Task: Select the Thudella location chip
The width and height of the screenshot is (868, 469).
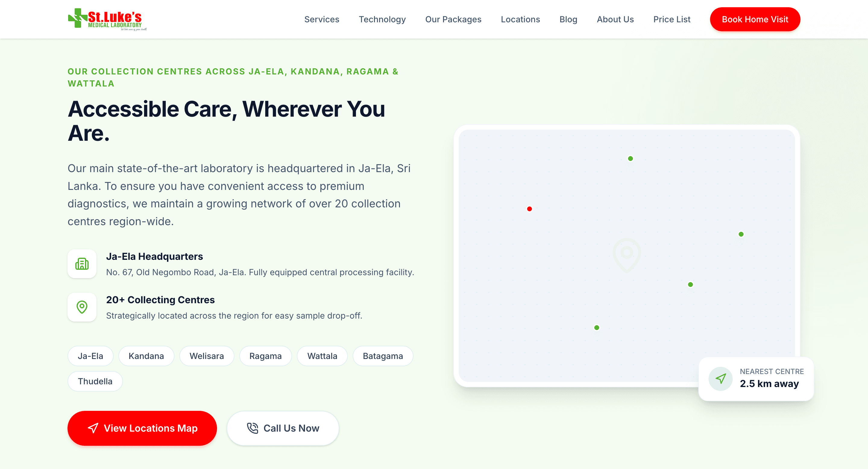Action: pos(95,381)
